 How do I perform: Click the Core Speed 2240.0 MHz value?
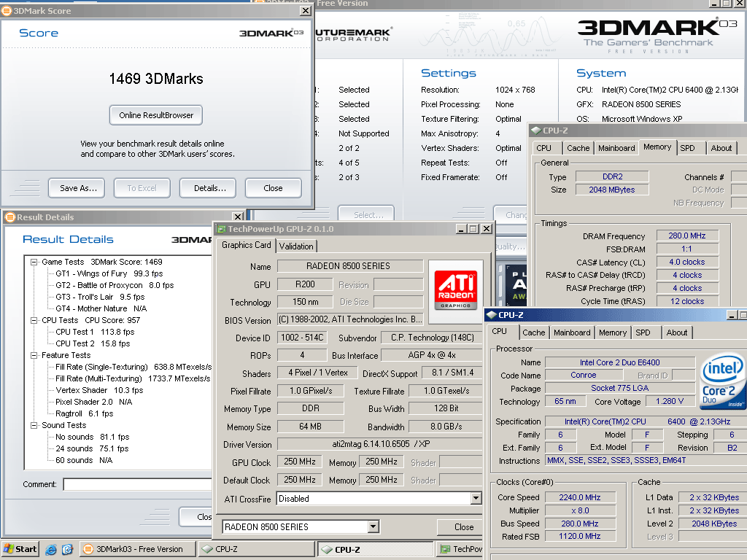[580, 497]
